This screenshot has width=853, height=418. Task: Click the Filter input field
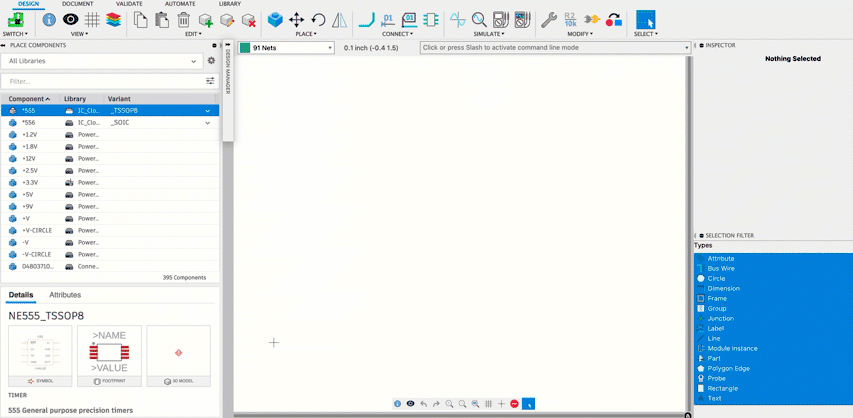point(102,81)
